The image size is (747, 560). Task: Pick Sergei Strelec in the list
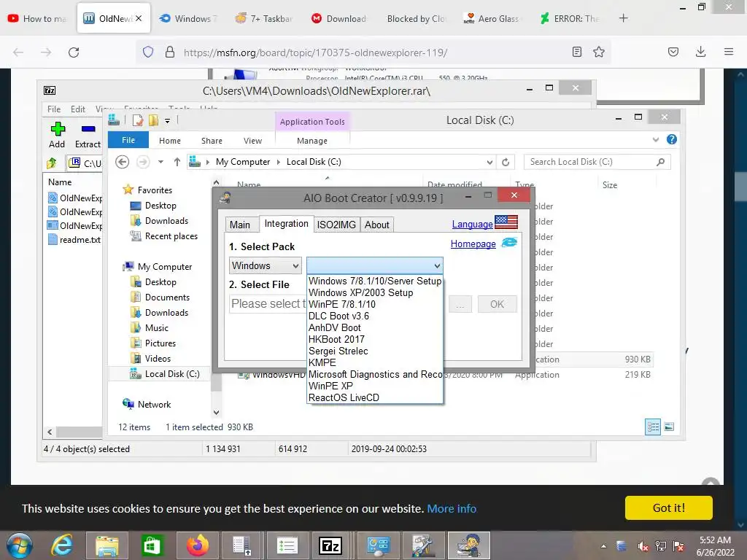[338, 351]
